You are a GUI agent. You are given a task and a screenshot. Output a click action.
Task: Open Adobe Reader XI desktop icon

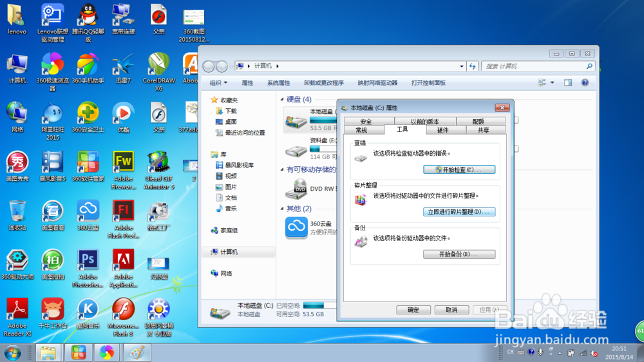point(17,317)
